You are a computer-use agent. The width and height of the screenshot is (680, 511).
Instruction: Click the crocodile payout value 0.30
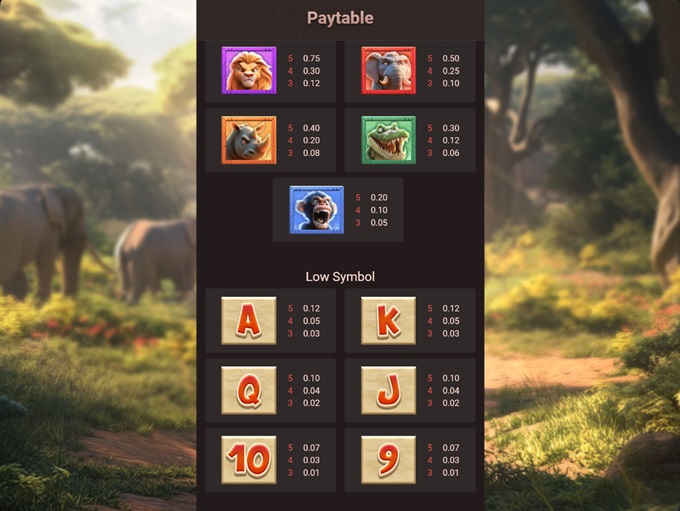(x=451, y=128)
